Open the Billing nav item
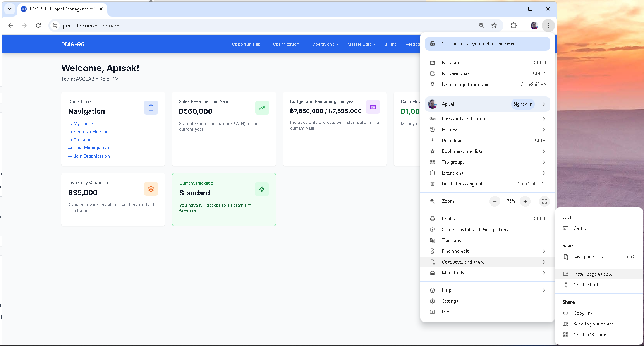 click(391, 44)
